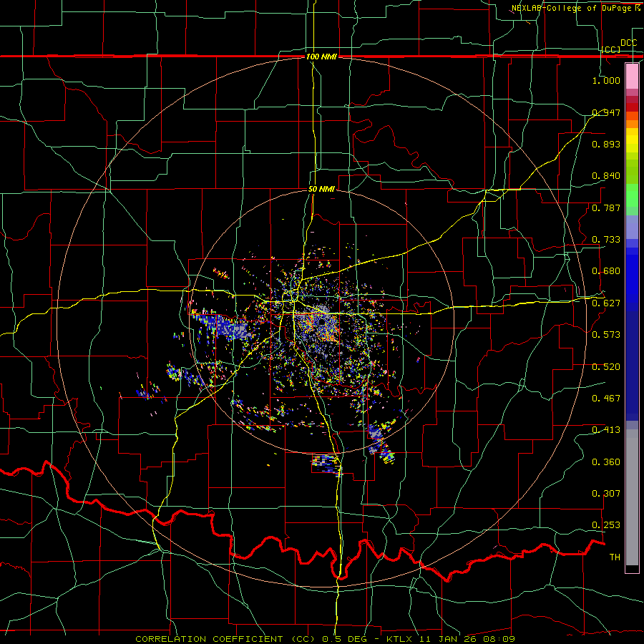Click the 11 JAN 26 08:09 timestamp
Viewport: 644px width, 644px height.
click(467, 639)
